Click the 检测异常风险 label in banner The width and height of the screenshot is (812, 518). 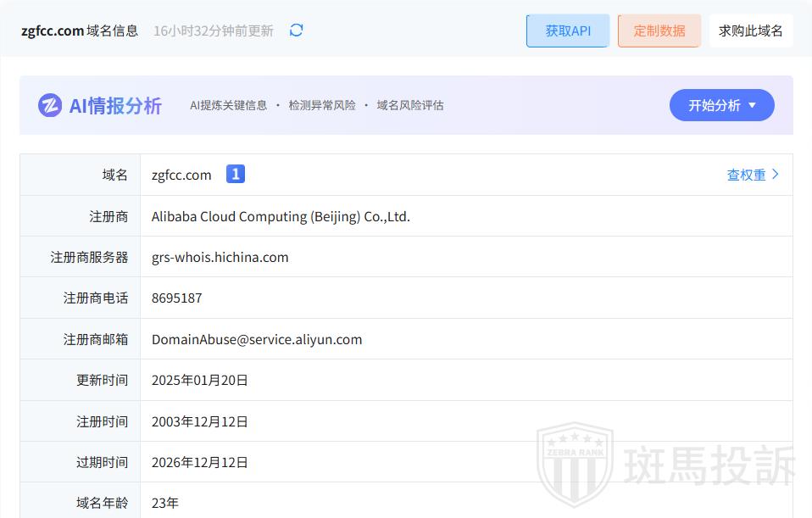tap(322, 105)
